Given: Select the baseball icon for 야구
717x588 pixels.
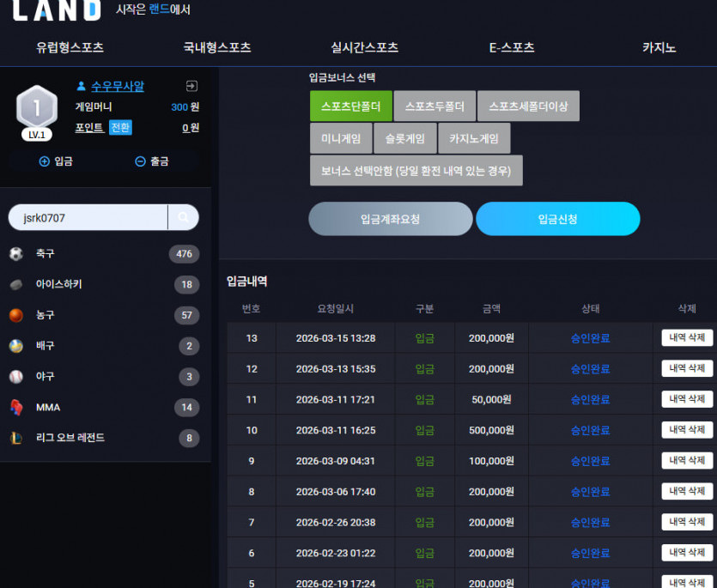Looking at the screenshot, I should tap(16, 377).
